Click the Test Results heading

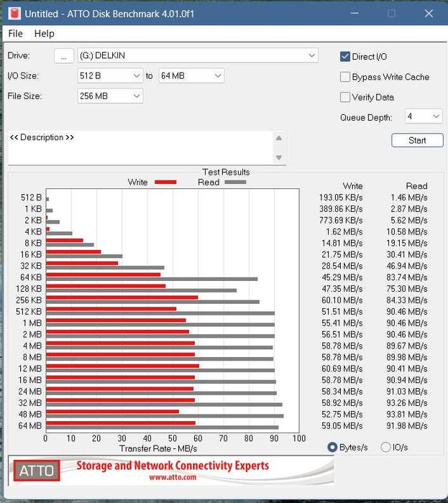226,172
